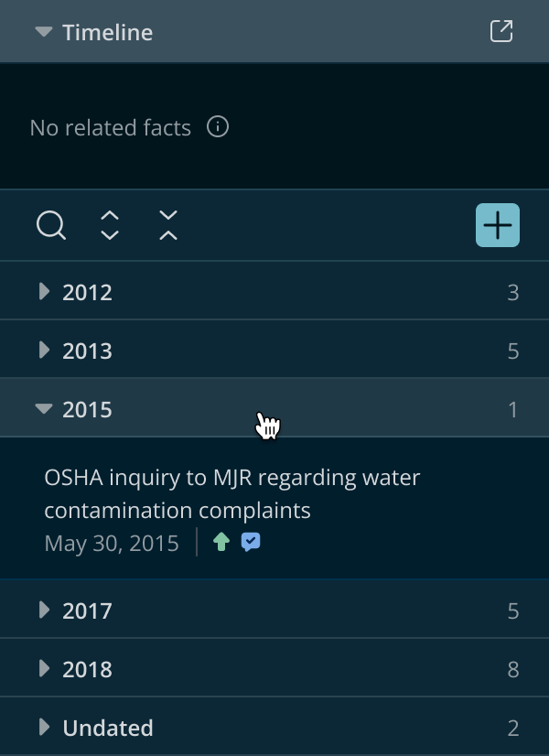Open the OSHA inquiry to MJR fact
The image size is (549, 756).
click(x=232, y=493)
